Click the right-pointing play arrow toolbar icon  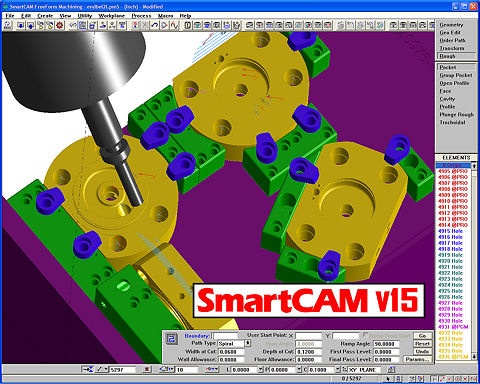164,25
